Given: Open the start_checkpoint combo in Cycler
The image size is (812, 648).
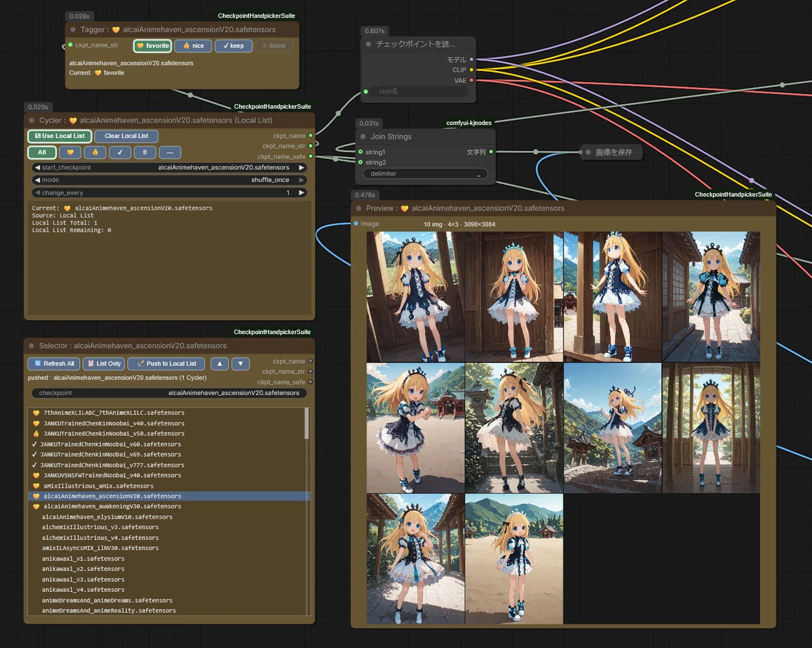Looking at the screenshot, I should click(x=169, y=167).
